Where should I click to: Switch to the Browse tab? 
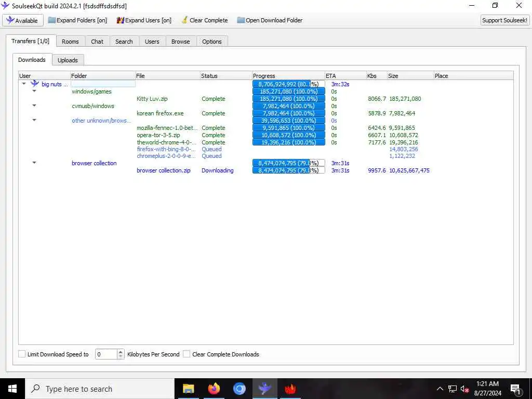coord(181,42)
